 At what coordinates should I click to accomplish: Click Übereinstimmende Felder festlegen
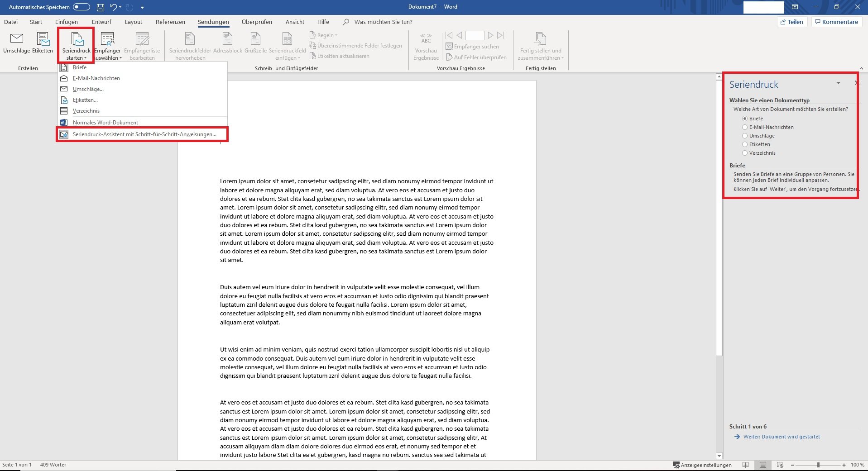(355, 46)
